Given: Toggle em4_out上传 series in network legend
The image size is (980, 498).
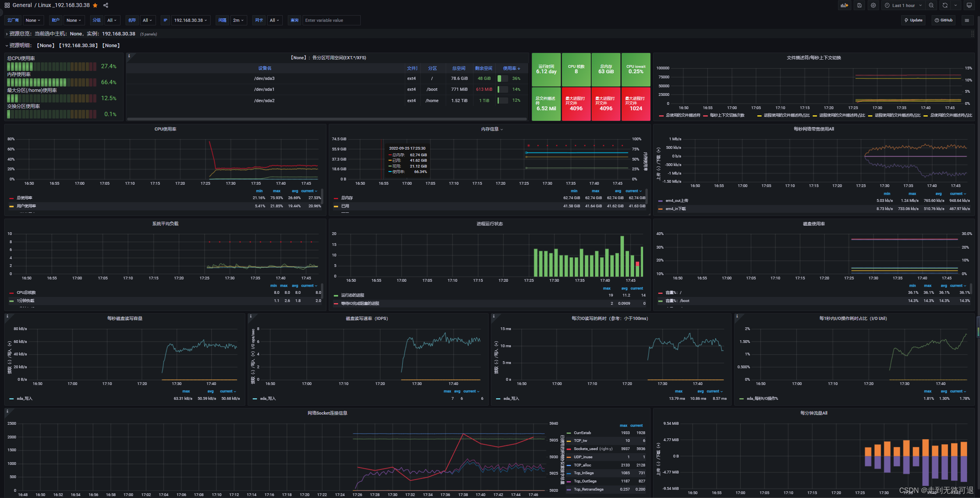Looking at the screenshot, I should click(677, 201).
